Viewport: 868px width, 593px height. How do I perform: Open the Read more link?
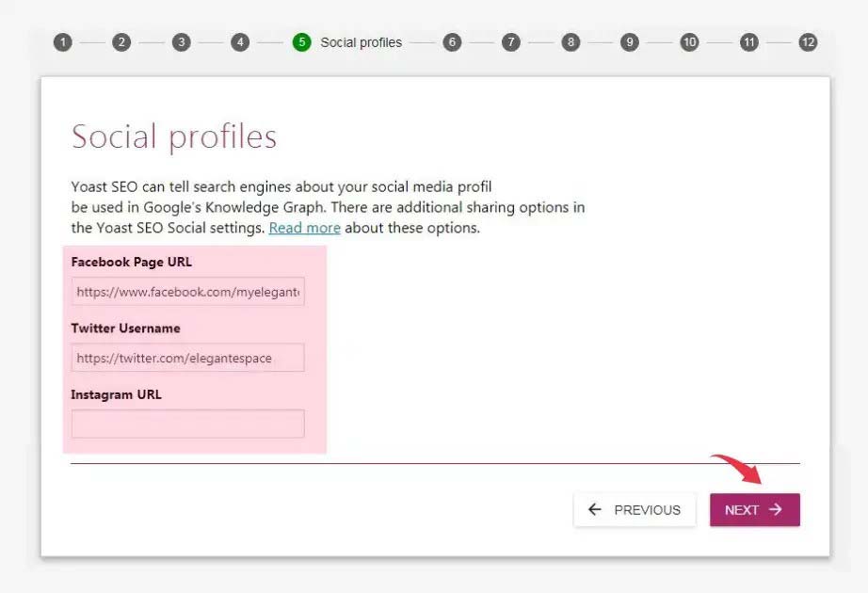click(304, 228)
